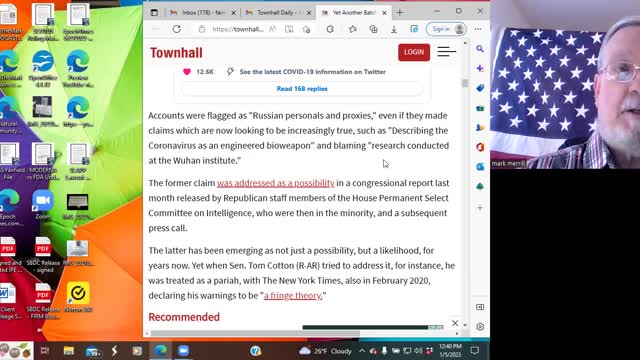Screen dimensions: 640x360
Task: Enter Immersive Reader mode
Action: [x=289, y=29]
